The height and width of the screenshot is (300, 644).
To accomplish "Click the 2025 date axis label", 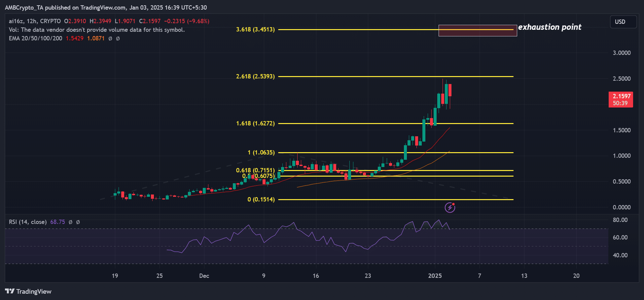I will [x=435, y=276].
